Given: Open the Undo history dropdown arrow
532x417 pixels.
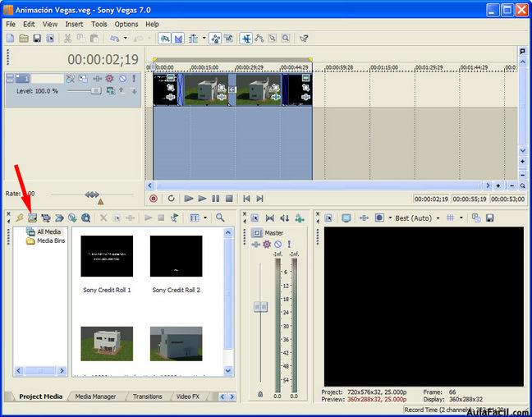Looking at the screenshot, I should (125, 38).
